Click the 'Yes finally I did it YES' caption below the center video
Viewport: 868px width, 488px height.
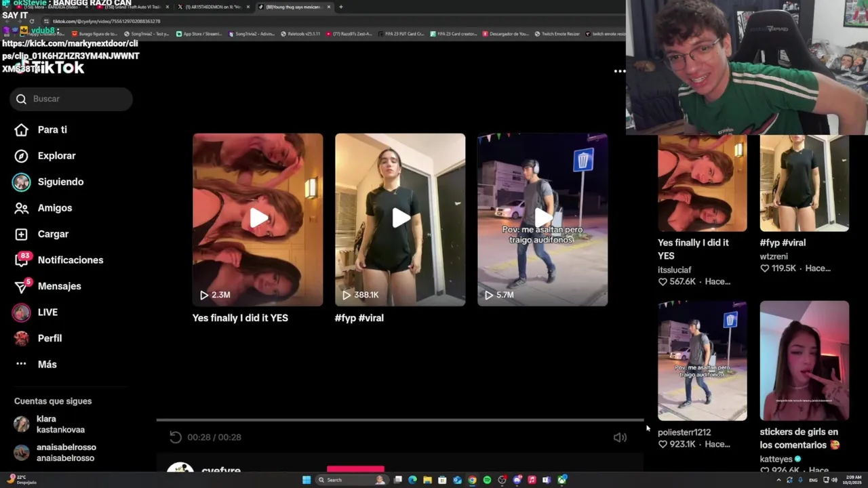coord(240,318)
